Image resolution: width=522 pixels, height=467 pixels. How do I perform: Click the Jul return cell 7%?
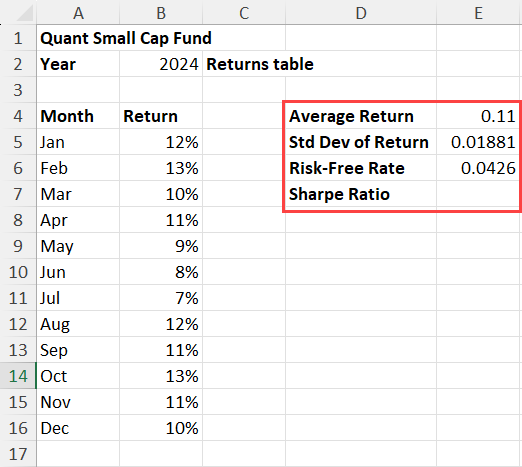coord(161,298)
